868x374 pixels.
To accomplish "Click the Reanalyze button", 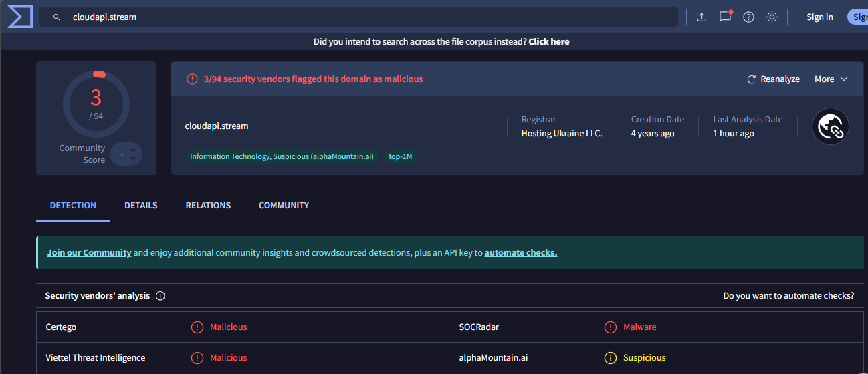I will pyautogui.click(x=773, y=79).
